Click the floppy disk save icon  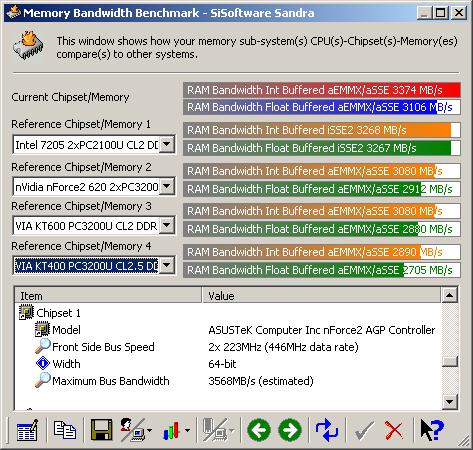click(102, 430)
